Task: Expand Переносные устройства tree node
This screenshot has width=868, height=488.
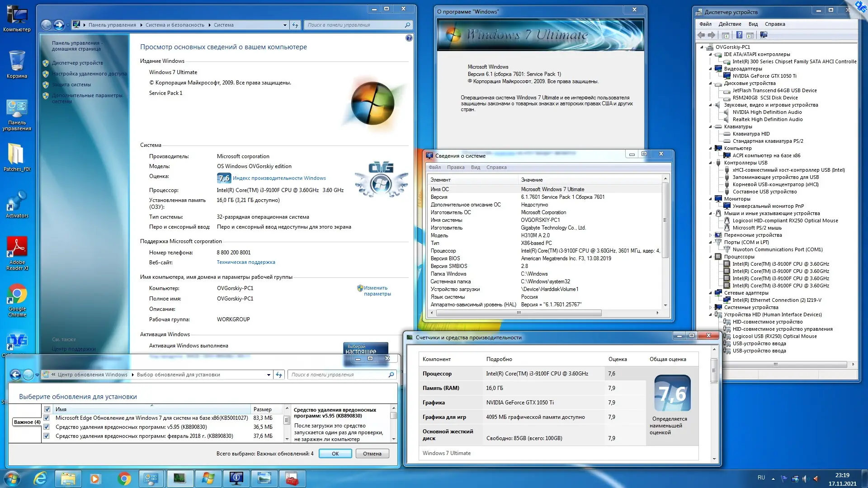Action: (x=711, y=235)
